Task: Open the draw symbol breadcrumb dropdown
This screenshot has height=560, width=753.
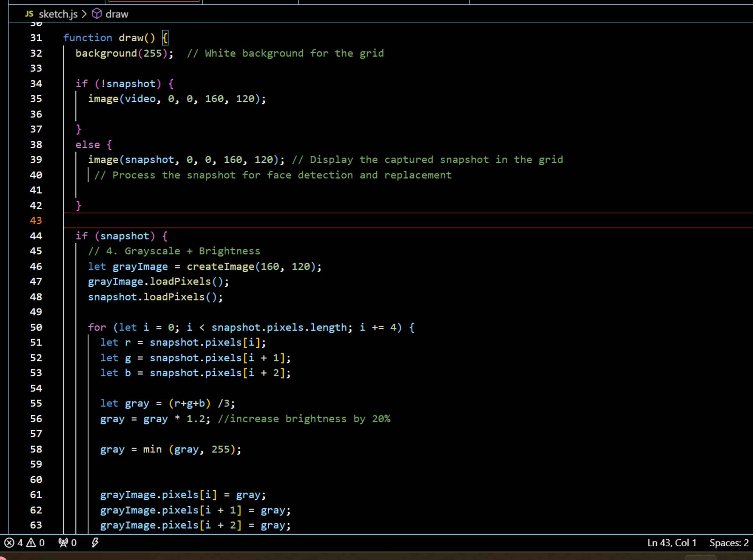Action: click(x=117, y=14)
